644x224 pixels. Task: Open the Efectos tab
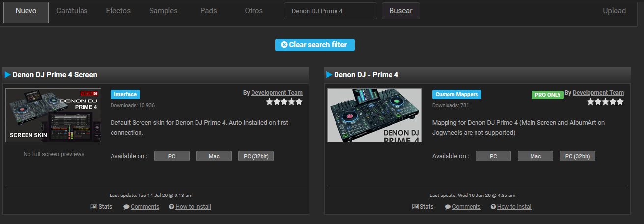click(118, 11)
